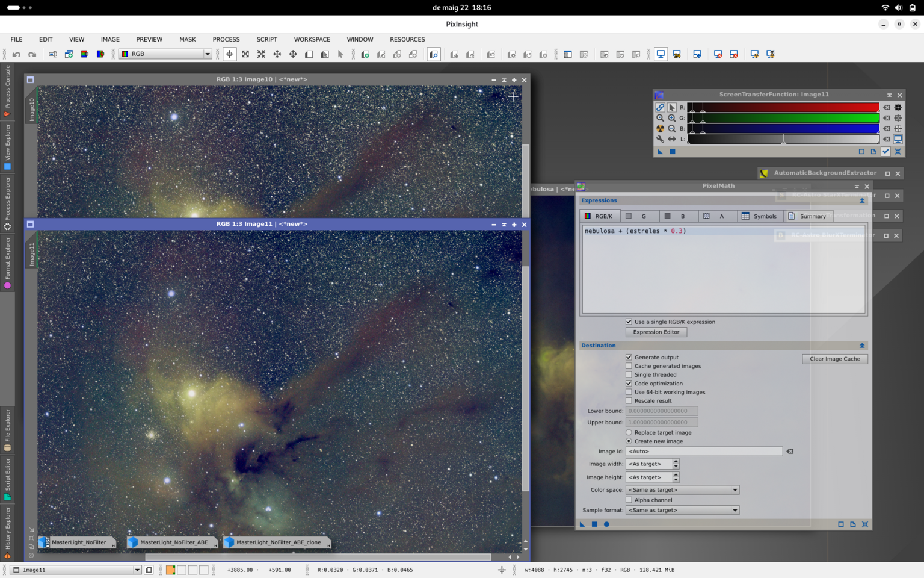Enable the Alpha channel checkbox
924x578 pixels.
[x=629, y=500]
